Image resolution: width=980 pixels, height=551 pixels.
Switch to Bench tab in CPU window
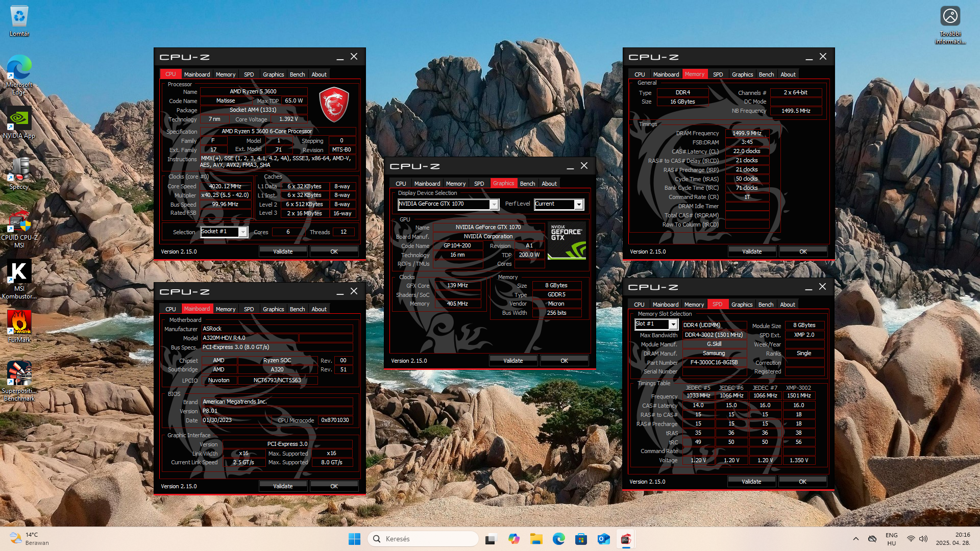pyautogui.click(x=297, y=74)
